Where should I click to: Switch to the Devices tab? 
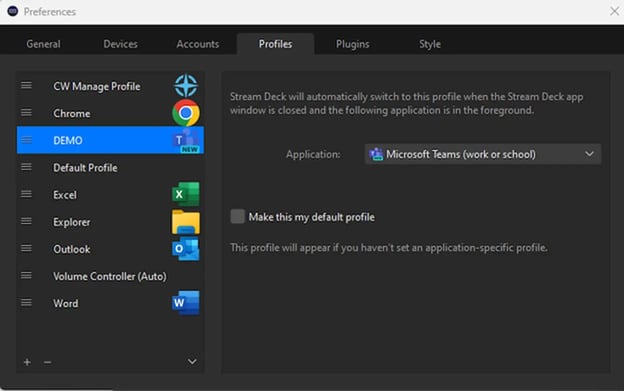[x=121, y=44]
